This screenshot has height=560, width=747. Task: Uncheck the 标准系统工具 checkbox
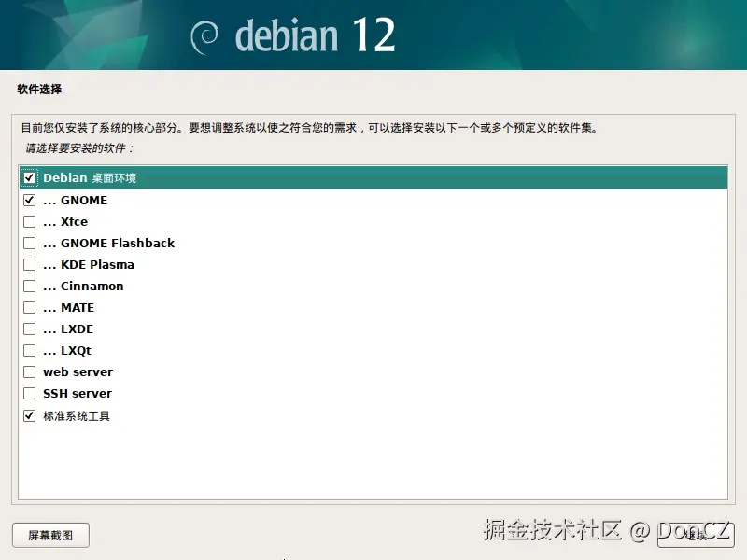click(30, 415)
